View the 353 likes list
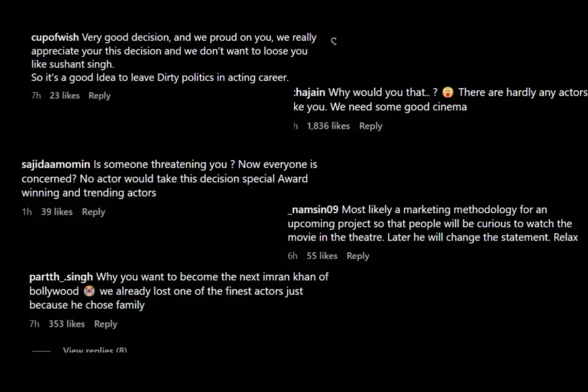 67,324
